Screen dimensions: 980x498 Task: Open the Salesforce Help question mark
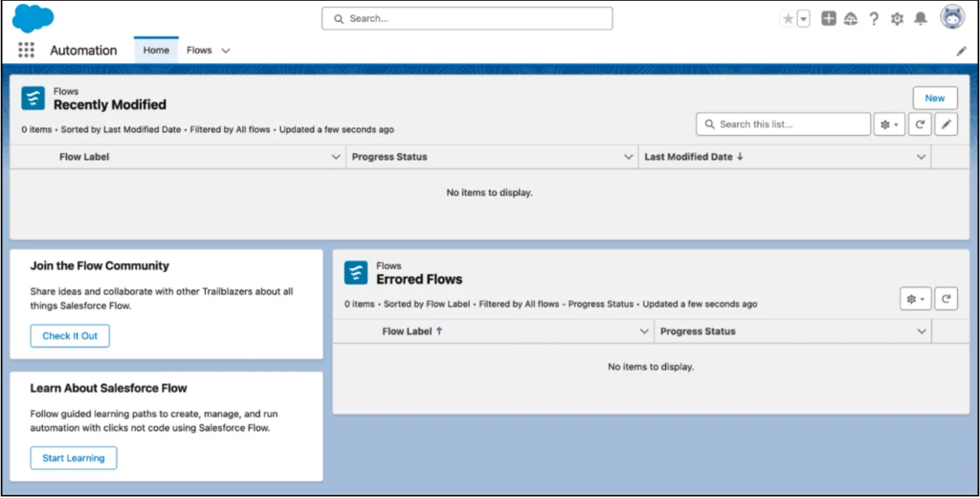pyautogui.click(x=874, y=19)
